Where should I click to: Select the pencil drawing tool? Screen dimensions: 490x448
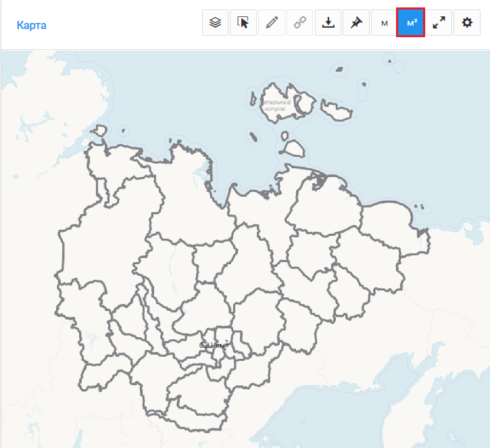(272, 23)
